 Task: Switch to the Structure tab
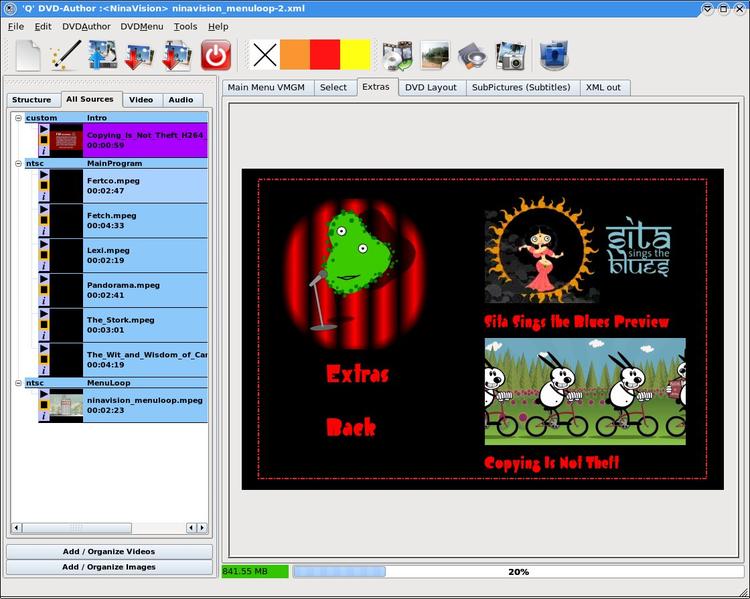(32, 100)
